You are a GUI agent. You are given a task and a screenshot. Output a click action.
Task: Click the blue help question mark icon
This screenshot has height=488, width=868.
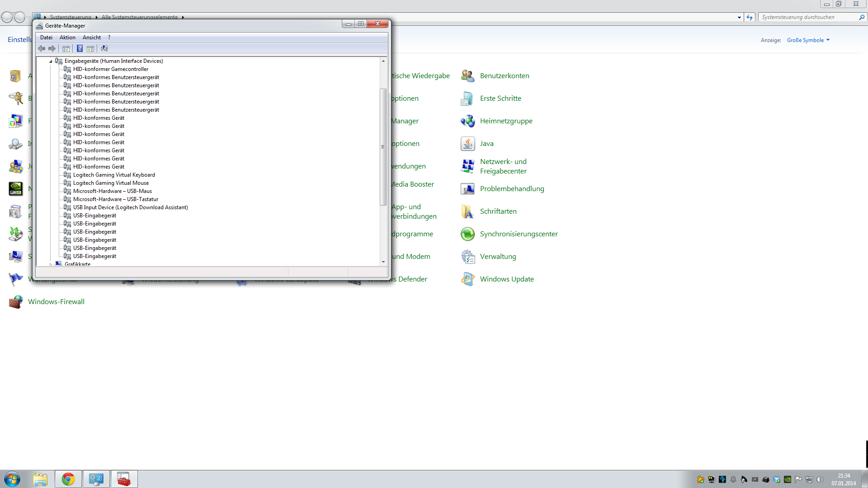point(80,48)
